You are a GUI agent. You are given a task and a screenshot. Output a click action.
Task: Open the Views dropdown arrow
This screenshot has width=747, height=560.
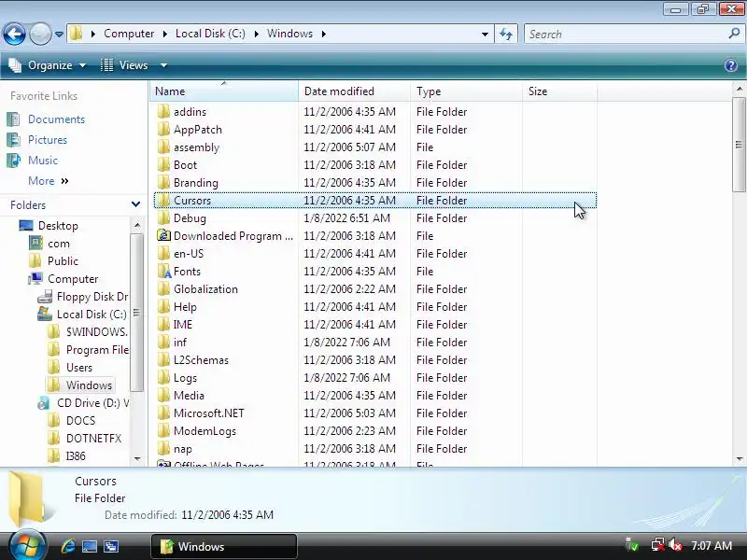(x=163, y=65)
